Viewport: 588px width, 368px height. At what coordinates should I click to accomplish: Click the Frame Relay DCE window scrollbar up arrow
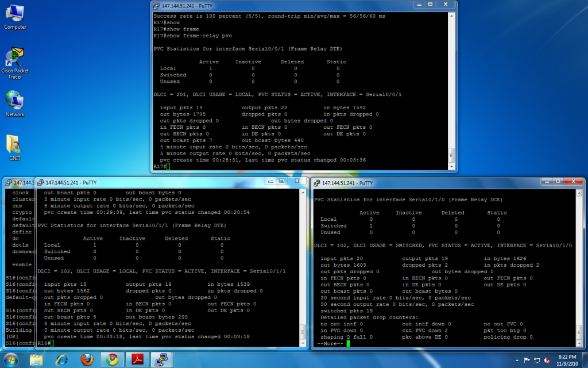pos(579,192)
